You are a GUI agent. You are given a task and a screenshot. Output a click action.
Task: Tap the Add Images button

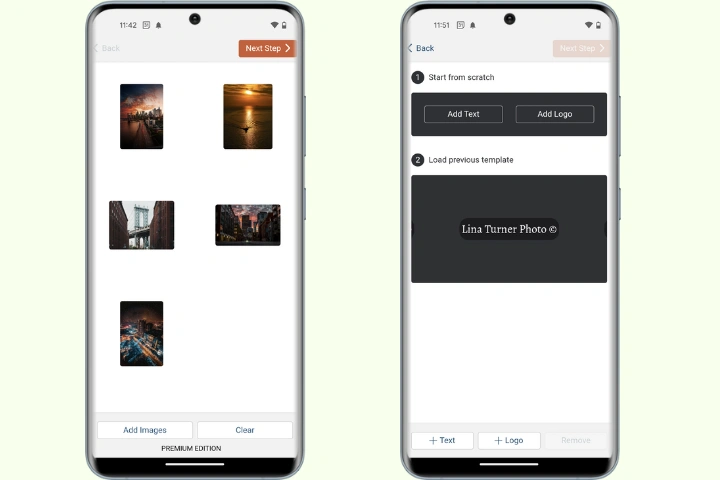pos(145,430)
